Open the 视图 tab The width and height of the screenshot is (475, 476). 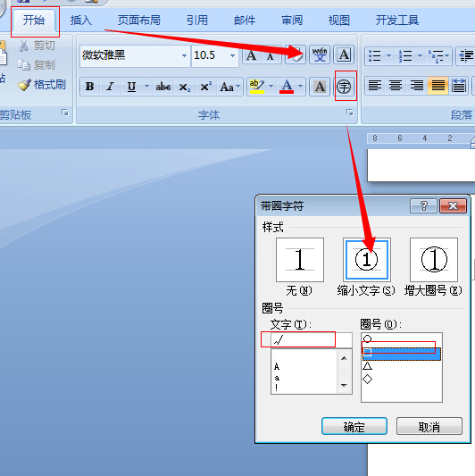point(339,21)
